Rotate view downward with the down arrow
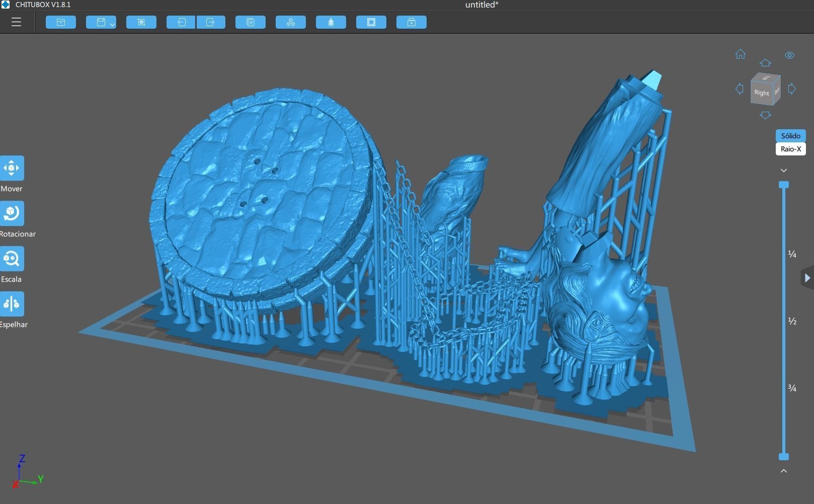Screen dimensions: 814x504 (765, 115)
